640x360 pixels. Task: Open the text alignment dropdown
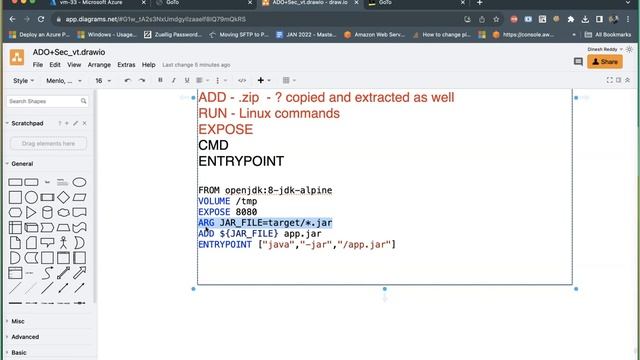pyautogui.click(x=202, y=80)
